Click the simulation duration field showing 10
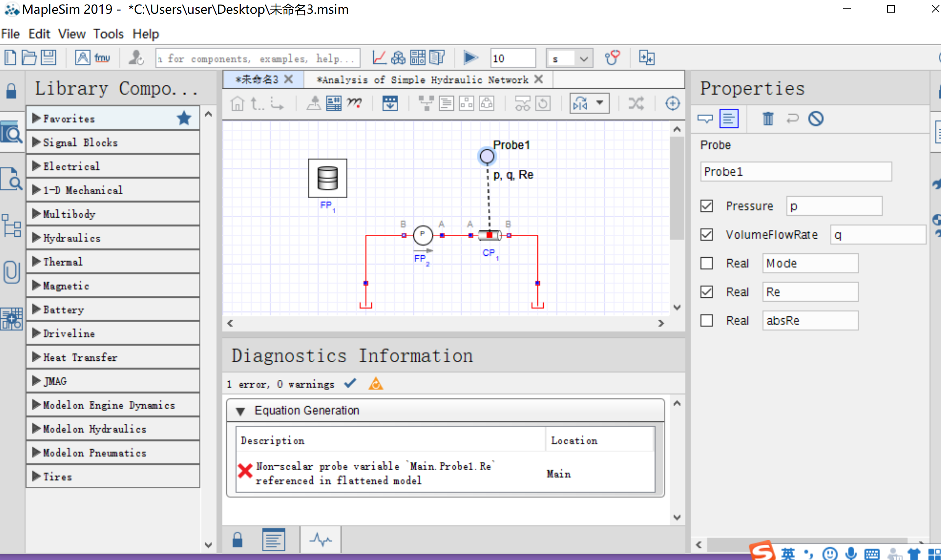The width and height of the screenshot is (941, 560). tap(513, 58)
